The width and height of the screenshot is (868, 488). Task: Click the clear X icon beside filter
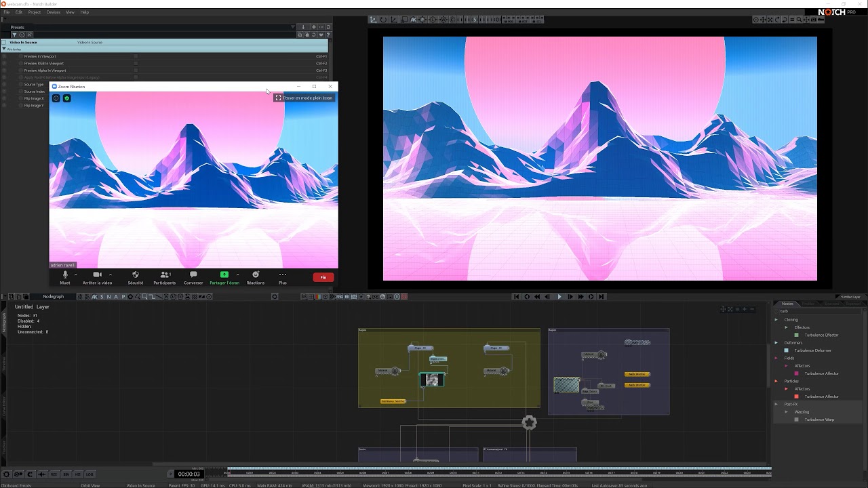[29, 35]
